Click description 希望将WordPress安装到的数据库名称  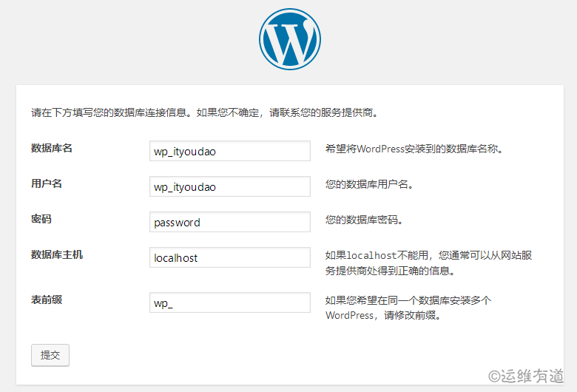(x=414, y=149)
